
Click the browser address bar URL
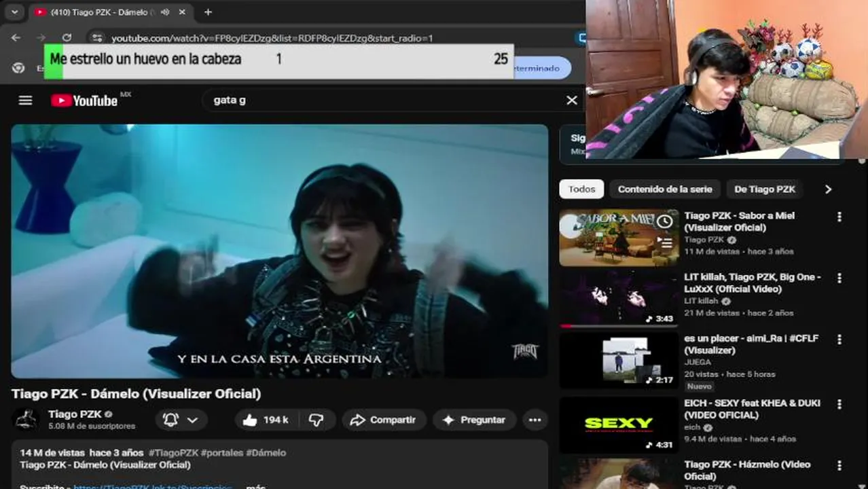[x=272, y=38]
